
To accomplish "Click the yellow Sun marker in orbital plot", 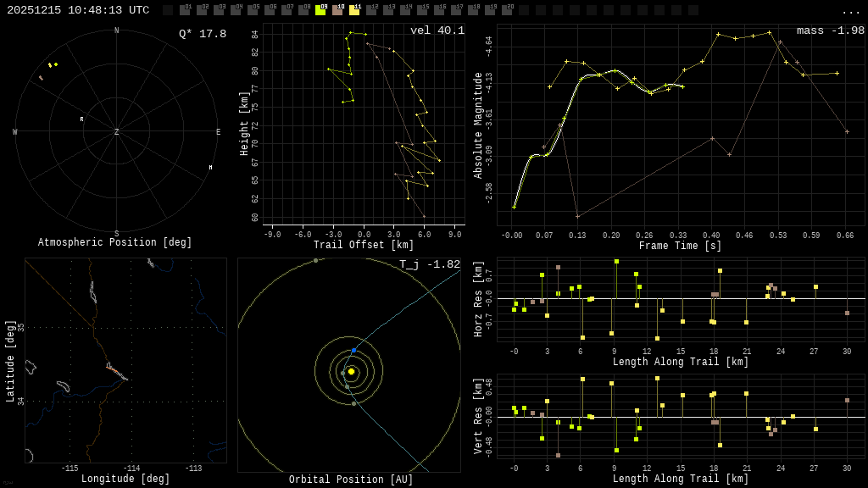I will [x=351, y=371].
